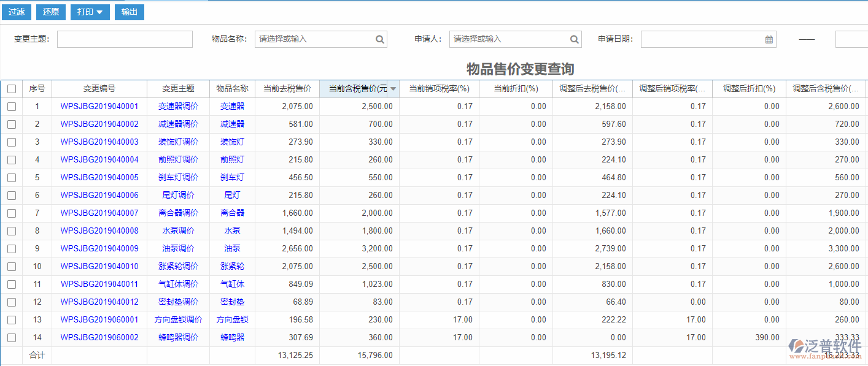
Task: Check the checkbox for row 14 蜂鸣器调价
Action: click(12, 337)
